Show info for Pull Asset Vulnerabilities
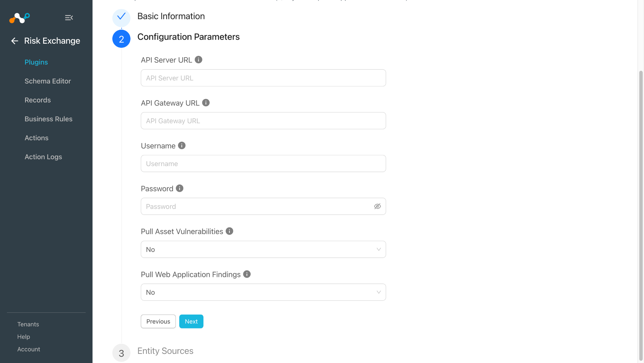The image size is (644, 363). (230, 231)
